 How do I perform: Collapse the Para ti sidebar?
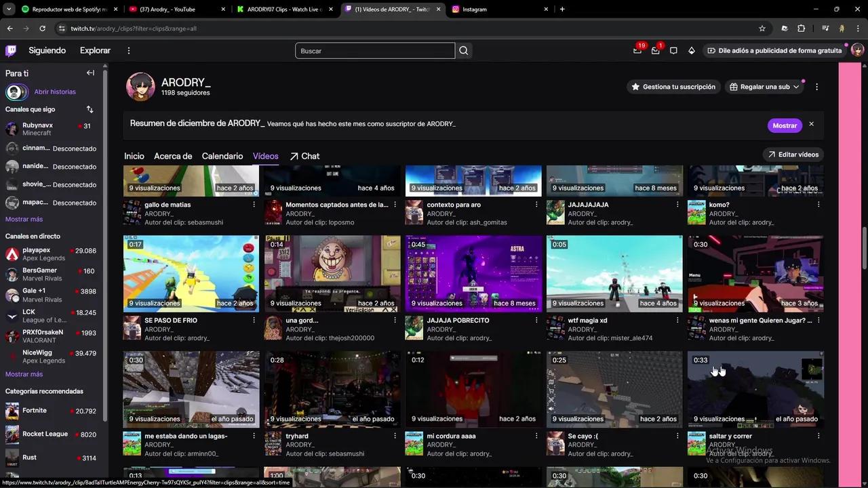click(90, 73)
